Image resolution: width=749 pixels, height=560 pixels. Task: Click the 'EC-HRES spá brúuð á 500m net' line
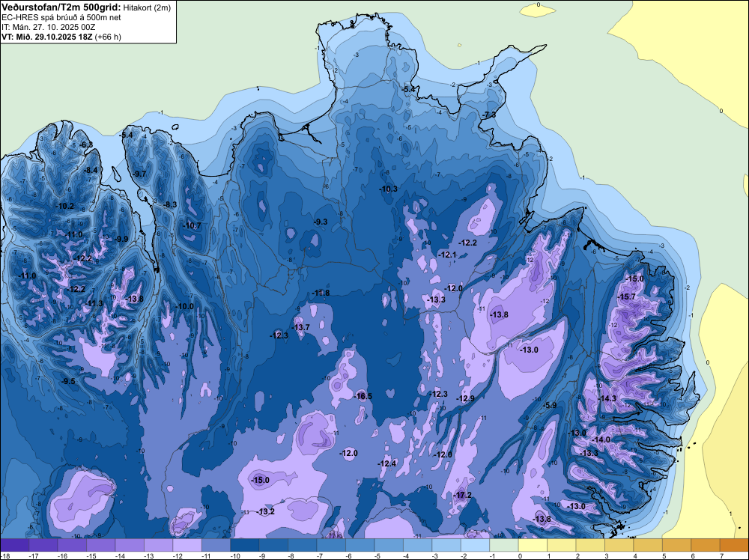(x=61, y=17)
